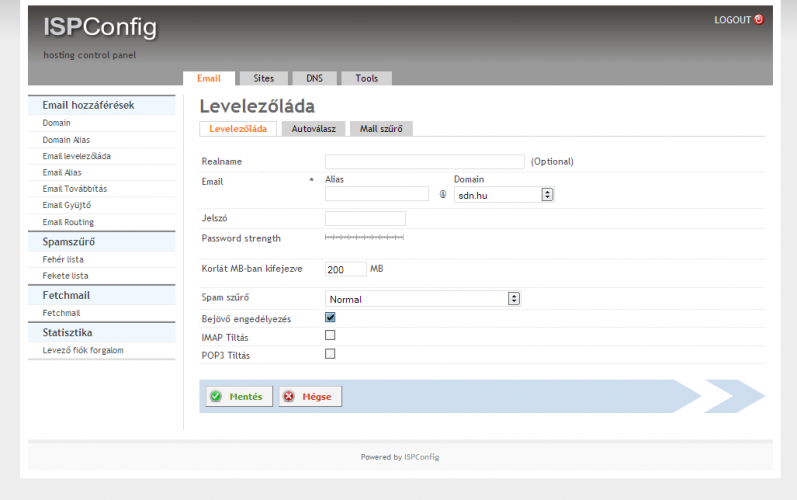Expand the Spam szűrő Normal dropdown
The image size is (797, 500).
pyautogui.click(x=423, y=298)
